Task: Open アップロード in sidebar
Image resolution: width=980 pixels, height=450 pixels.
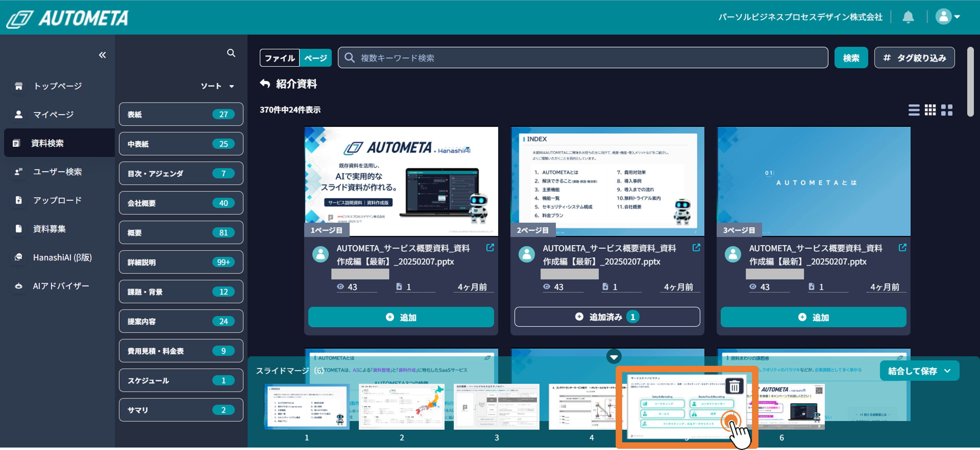Action: pyautogui.click(x=58, y=200)
